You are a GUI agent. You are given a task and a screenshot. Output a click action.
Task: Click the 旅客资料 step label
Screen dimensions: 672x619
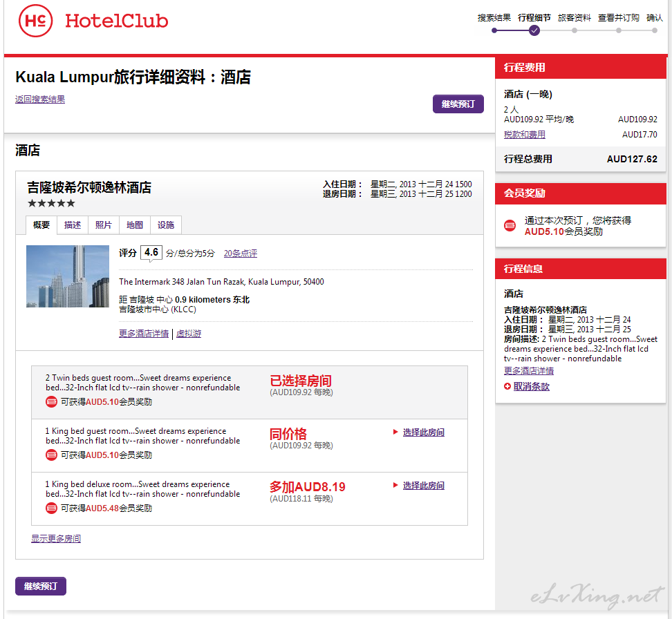[575, 17]
